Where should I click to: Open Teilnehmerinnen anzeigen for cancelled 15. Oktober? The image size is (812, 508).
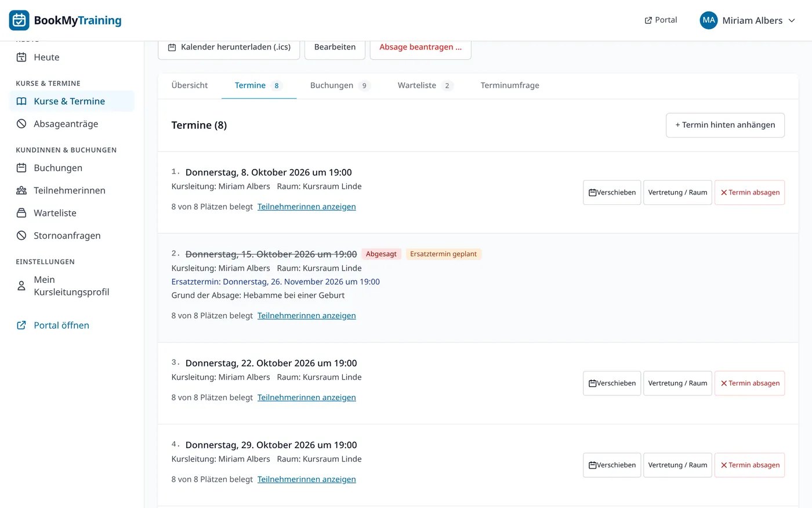307,316
